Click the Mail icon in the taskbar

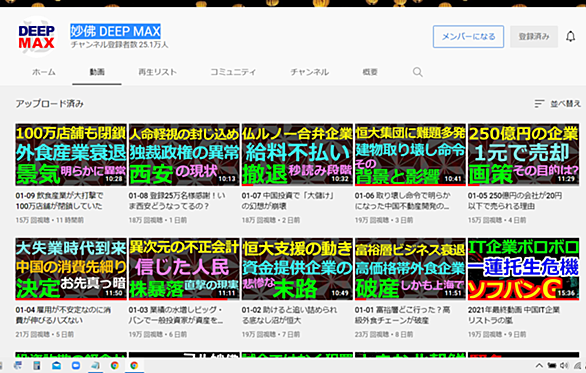pyautogui.click(x=56, y=366)
